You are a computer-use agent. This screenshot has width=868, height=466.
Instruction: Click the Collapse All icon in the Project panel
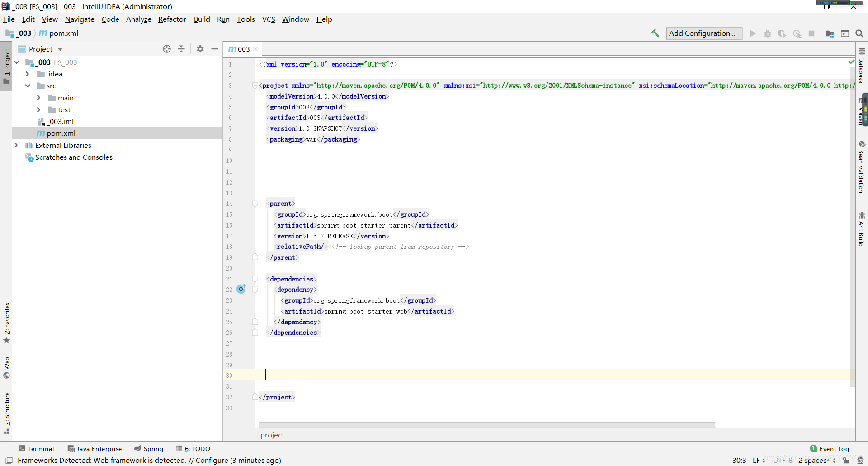click(181, 49)
